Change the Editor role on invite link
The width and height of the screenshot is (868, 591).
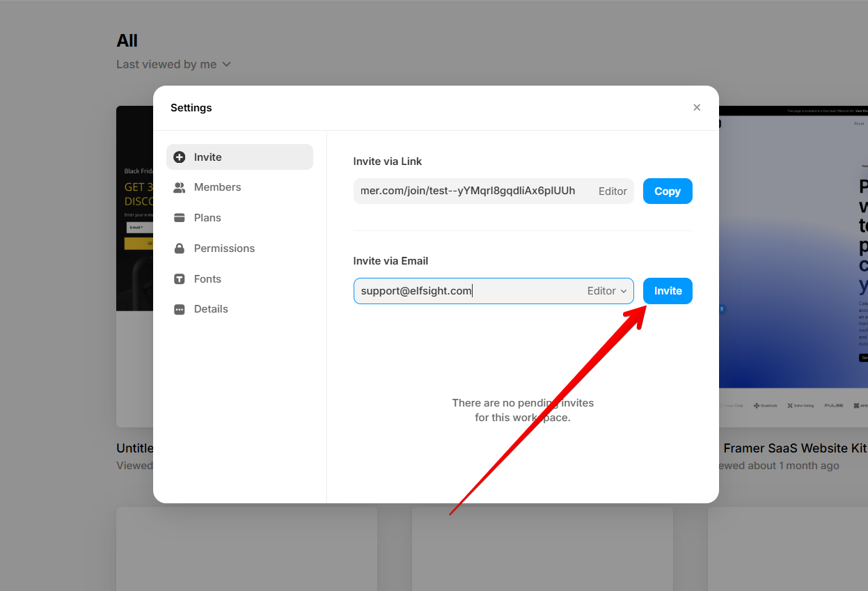click(613, 191)
